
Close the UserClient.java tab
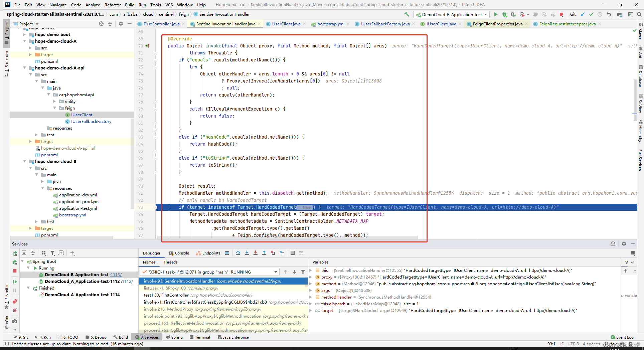(x=304, y=24)
